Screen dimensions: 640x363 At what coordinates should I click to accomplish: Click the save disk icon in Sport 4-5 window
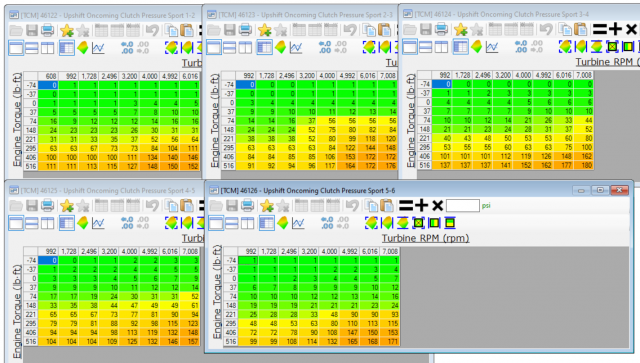point(32,205)
